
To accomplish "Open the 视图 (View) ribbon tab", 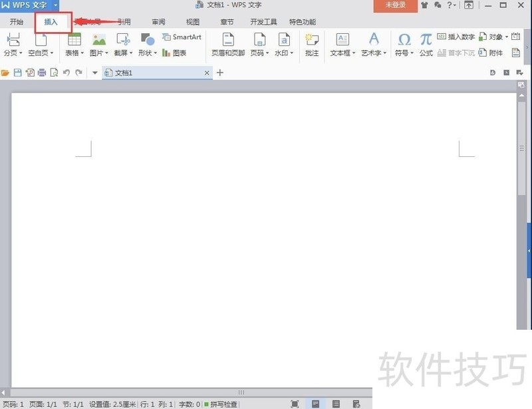I will pos(192,21).
